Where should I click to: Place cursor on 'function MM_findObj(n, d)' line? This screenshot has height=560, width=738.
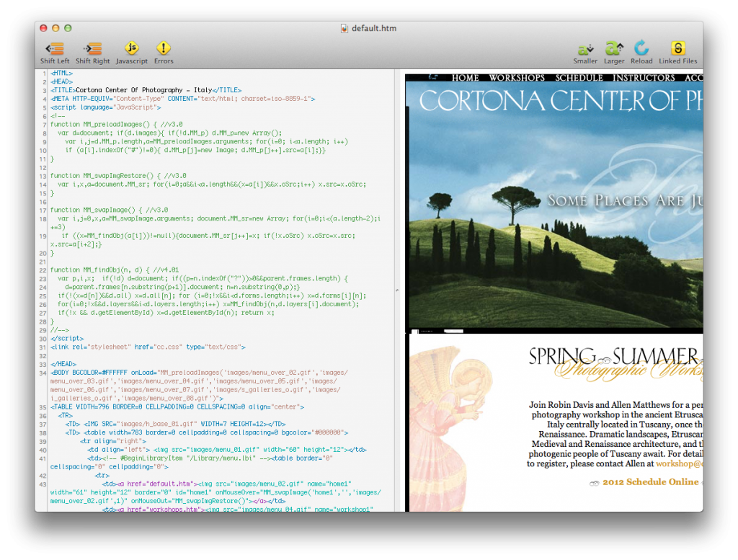(x=115, y=270)
